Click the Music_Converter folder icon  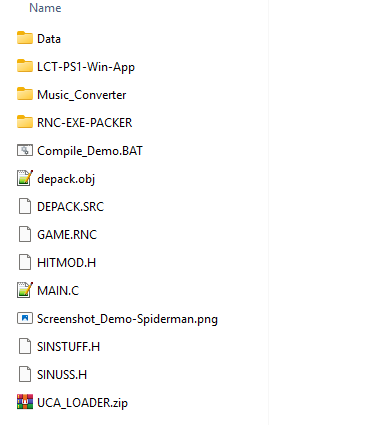click(x=25, y=94)
